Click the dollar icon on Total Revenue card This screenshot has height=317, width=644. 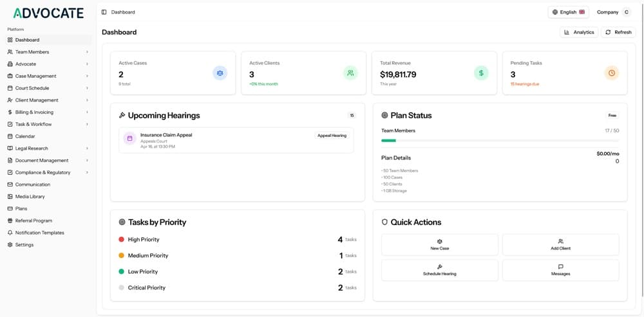[x=481, y=73]
